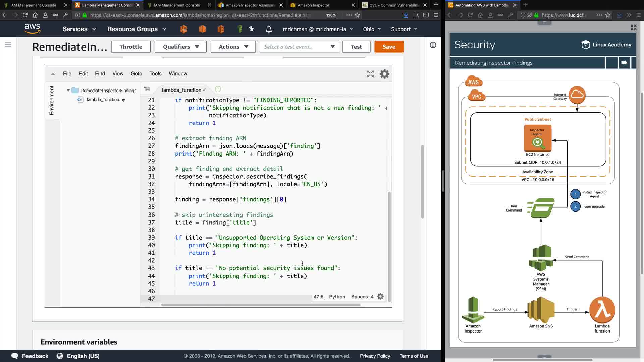Click the Throttle button
The image size is (644, 362).
pyautogui.click(x=130, y=47)
